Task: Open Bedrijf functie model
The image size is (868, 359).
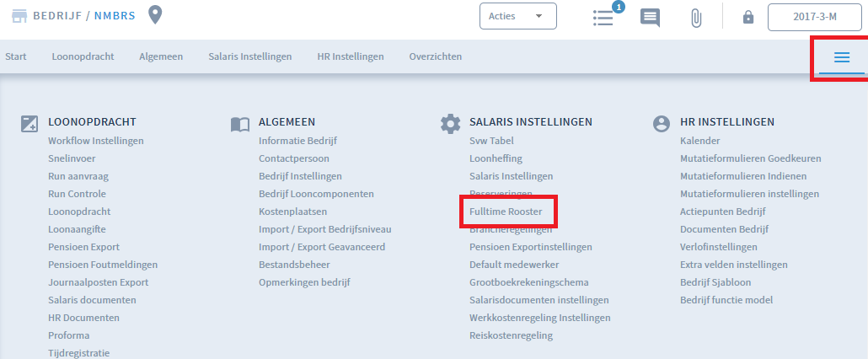Action: [726, 300]
